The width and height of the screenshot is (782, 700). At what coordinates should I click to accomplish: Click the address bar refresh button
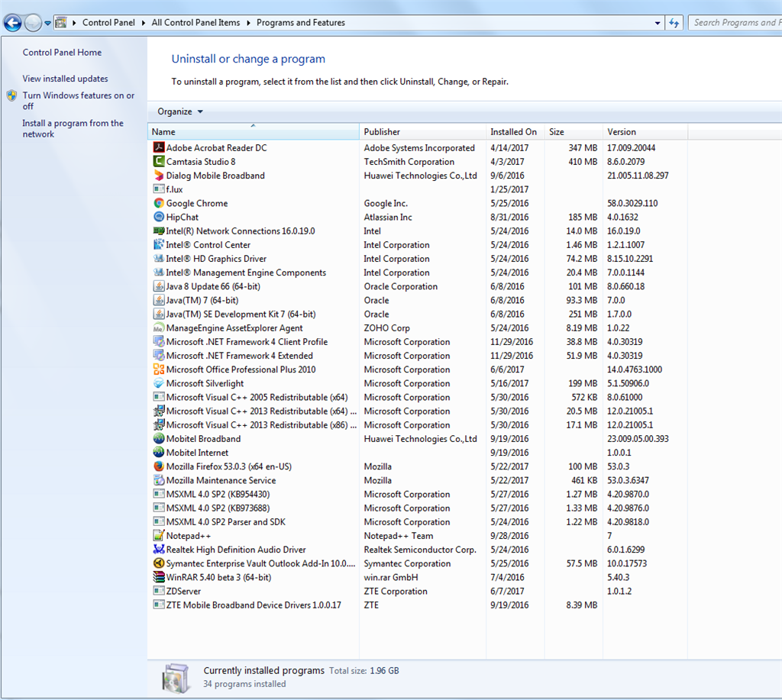[x=674, y=22]
